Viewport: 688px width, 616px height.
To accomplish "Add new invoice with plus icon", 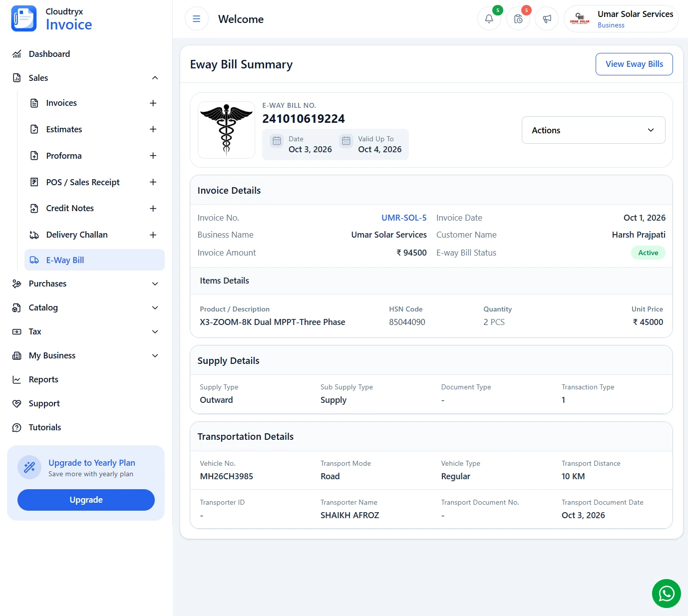I will (x=153, y=103).
